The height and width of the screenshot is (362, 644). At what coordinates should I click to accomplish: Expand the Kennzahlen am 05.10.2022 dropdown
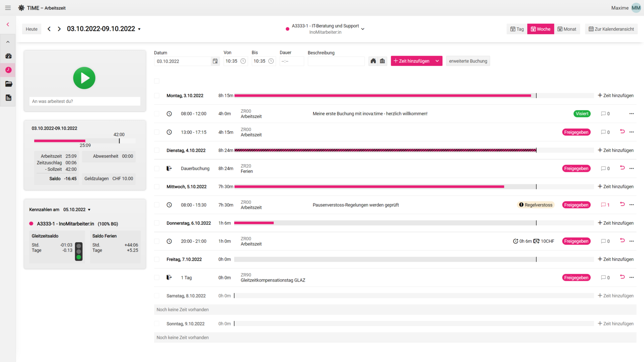tap(89, 210)
